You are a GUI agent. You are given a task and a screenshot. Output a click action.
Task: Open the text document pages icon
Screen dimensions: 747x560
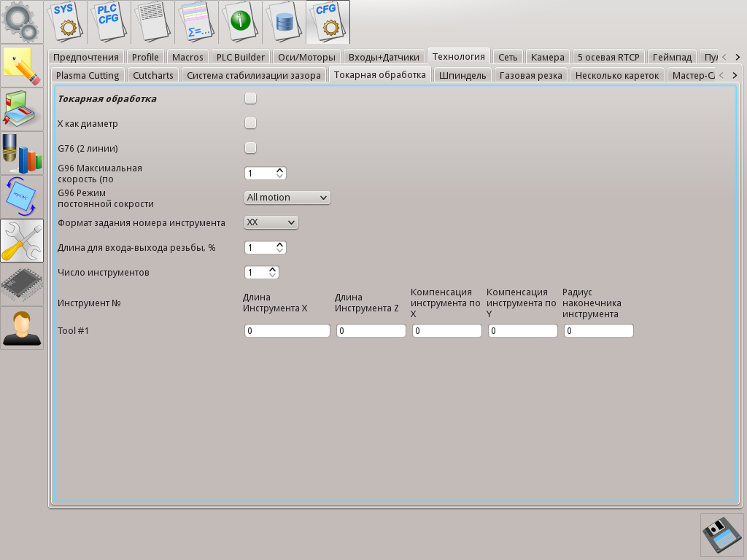click(153, 22)
